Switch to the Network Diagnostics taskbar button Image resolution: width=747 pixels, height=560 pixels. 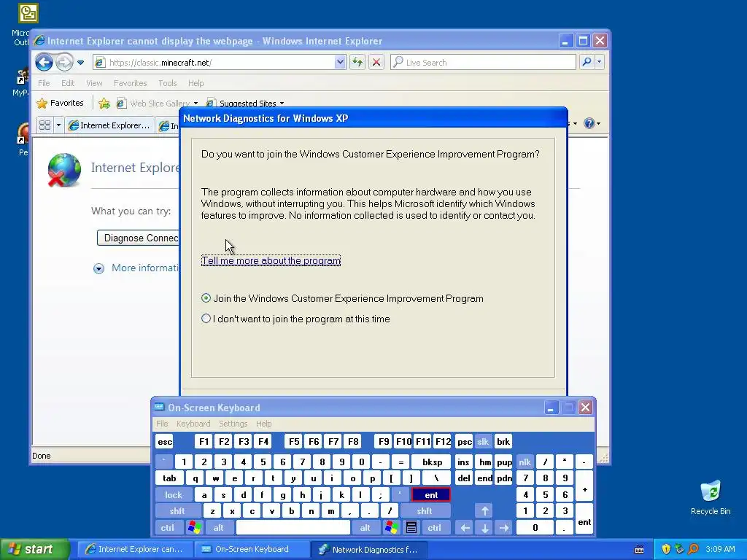tap(369, 550)
